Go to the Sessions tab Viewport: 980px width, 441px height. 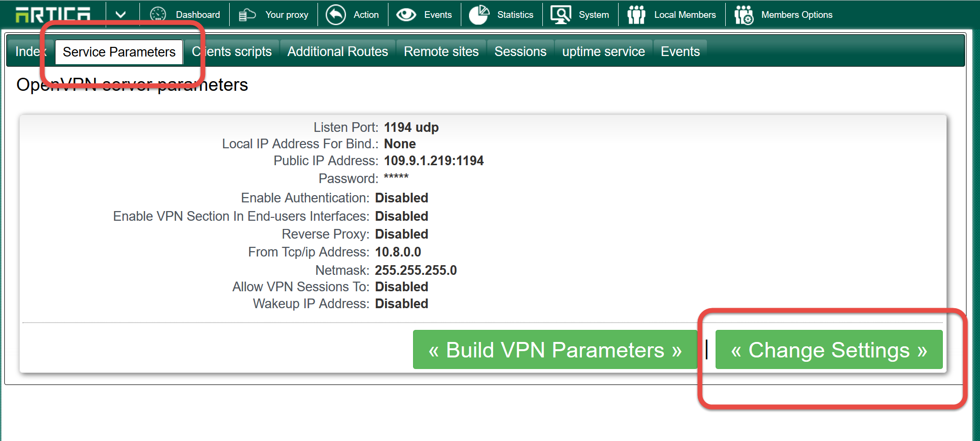[520, 52]
